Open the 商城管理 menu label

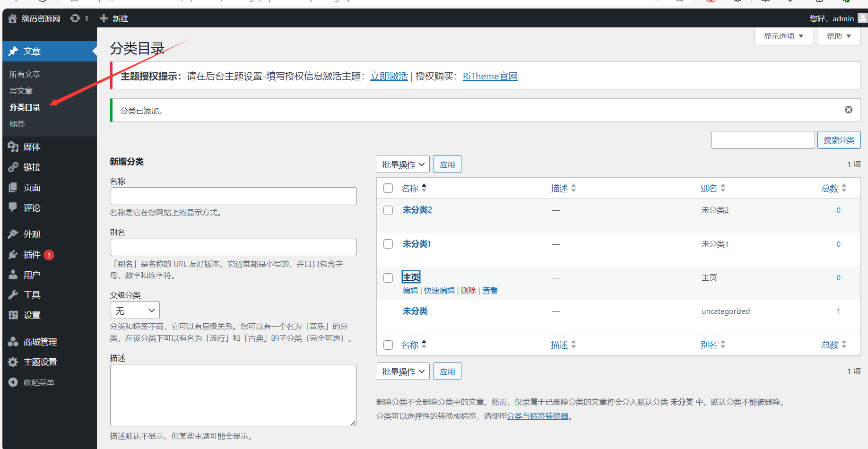pos(40,342)
